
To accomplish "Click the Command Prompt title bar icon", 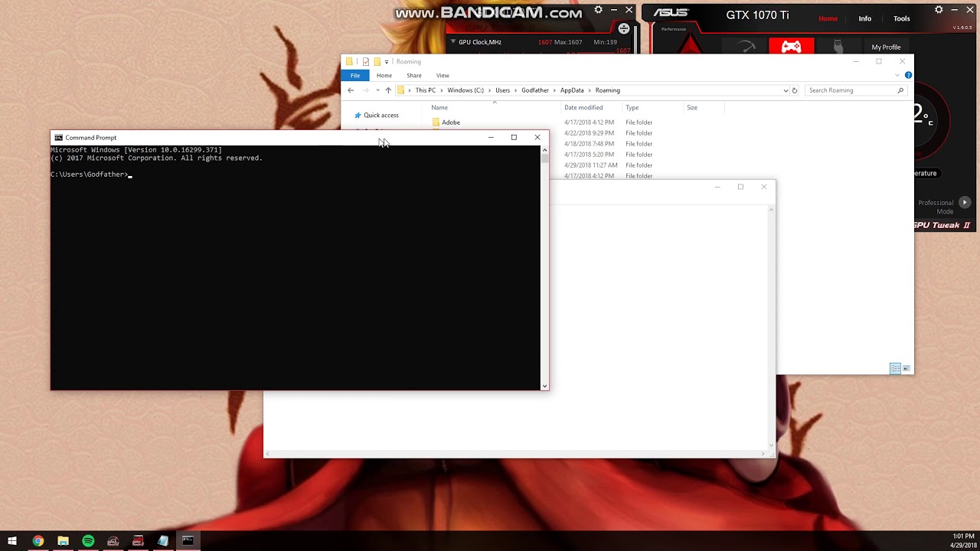I will [58, 138].
